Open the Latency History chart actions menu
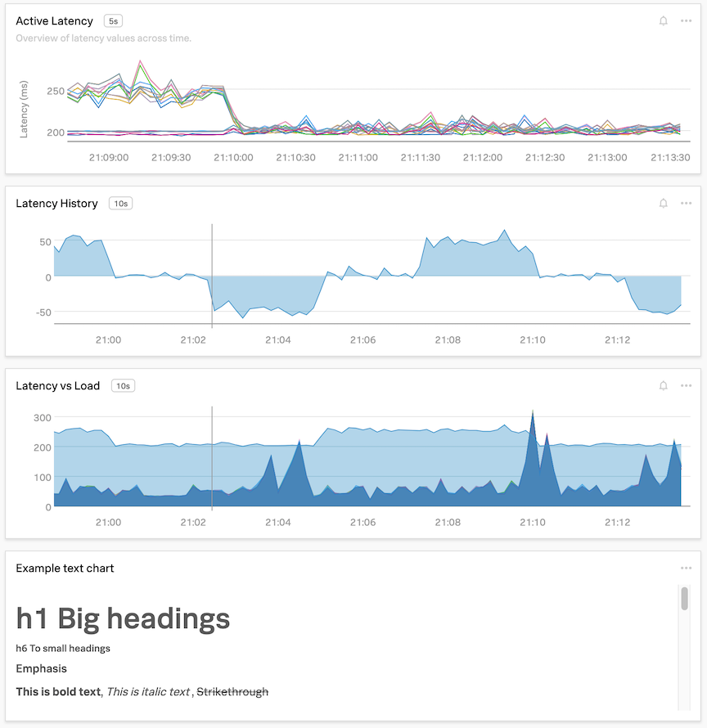This screenshot has width=707, height=728. tap(686, 204)
